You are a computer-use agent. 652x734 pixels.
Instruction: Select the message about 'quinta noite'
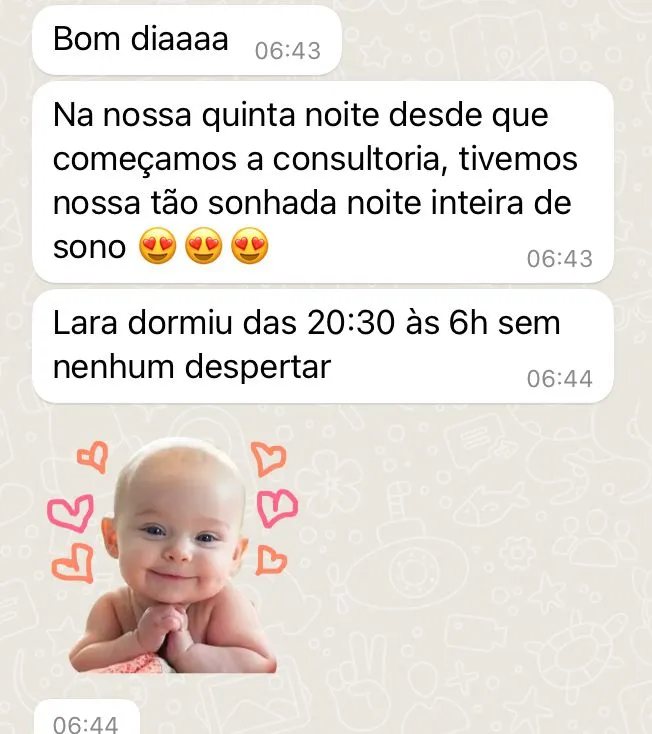[322, 182]
